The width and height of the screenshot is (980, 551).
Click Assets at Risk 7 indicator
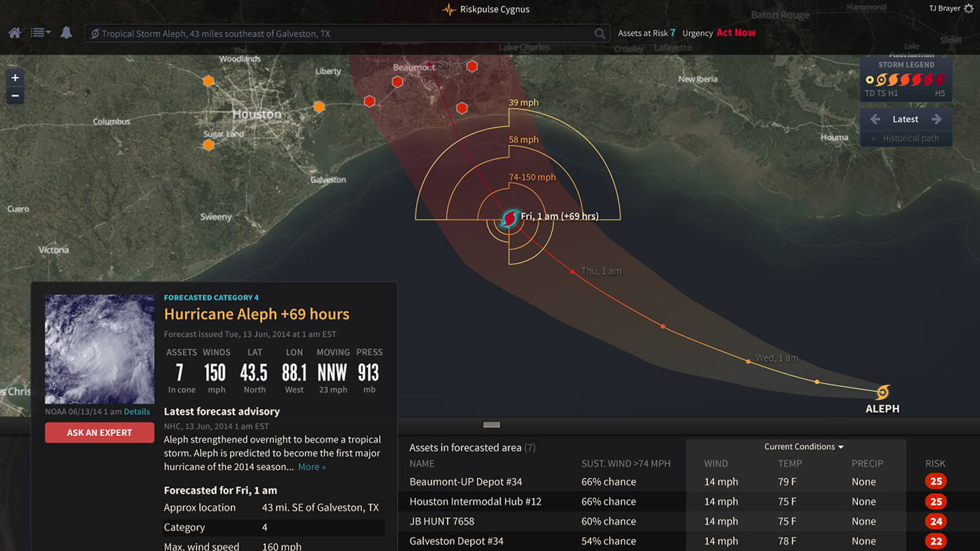tap(647, 33)
